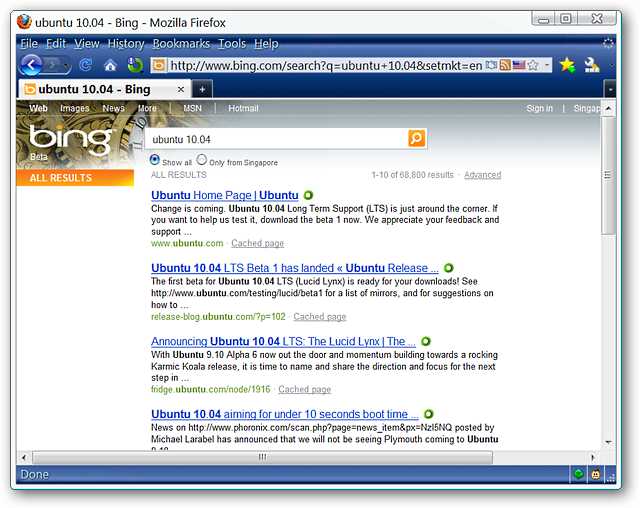The height and width of the screenshot is (508, 640).
Task: Open a new tab with plus button
Action: pyautogui.click(x=202, y=89)
